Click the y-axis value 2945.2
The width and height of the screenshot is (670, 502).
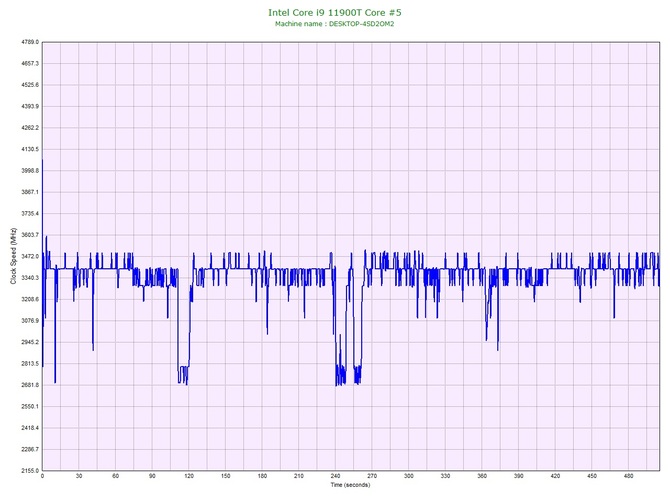coord(30,342)
